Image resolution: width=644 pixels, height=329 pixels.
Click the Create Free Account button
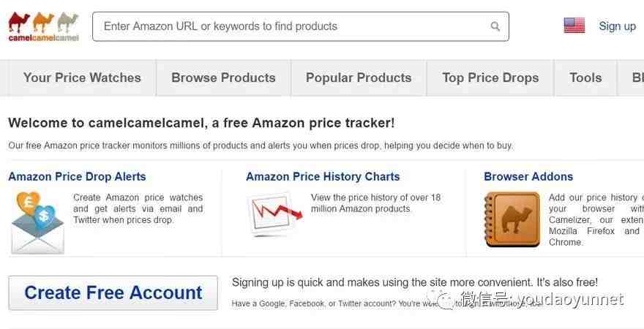pos(113,293)
